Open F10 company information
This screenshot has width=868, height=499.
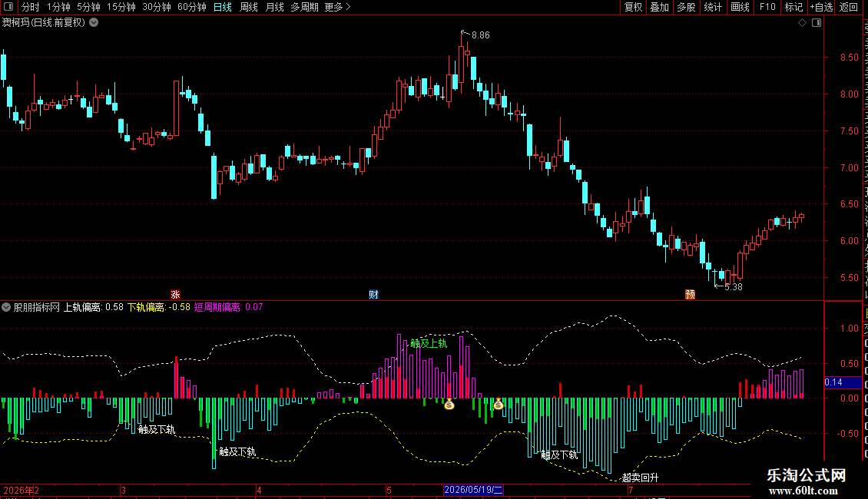tap(767, 7)
